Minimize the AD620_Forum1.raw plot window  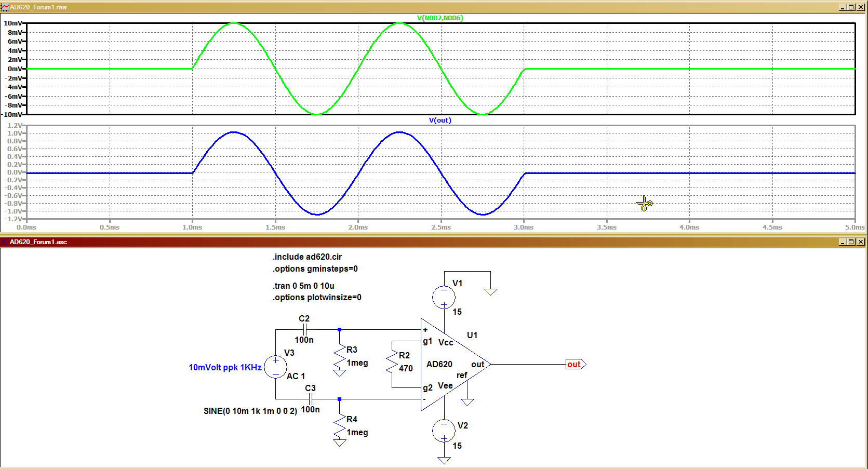(x=843, y=7)
